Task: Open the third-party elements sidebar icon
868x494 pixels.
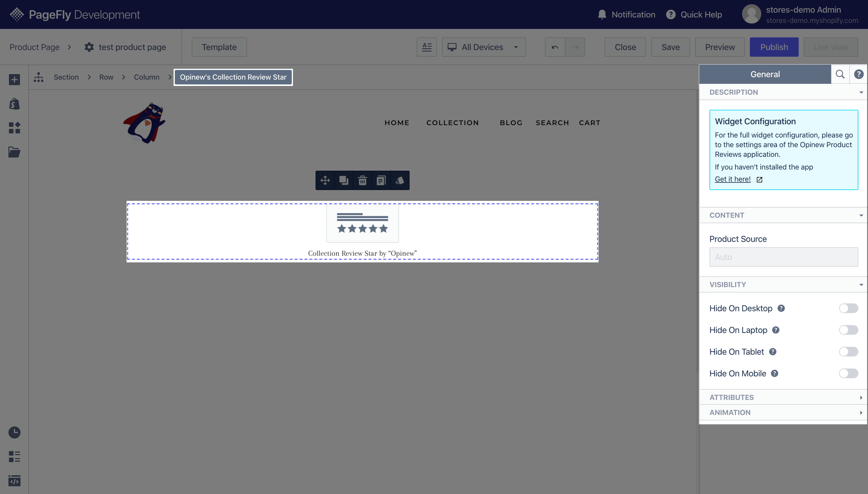Action: pyautogui.click(x=14, y=128)
